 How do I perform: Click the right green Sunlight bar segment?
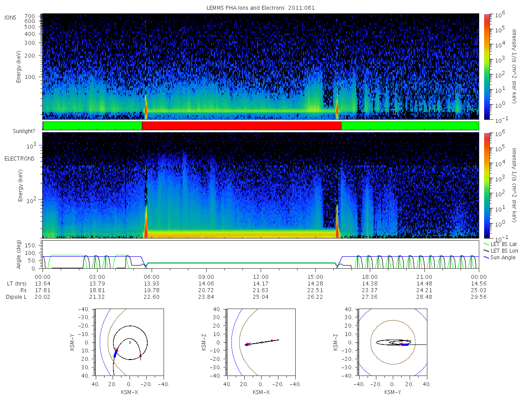[410, 126]
